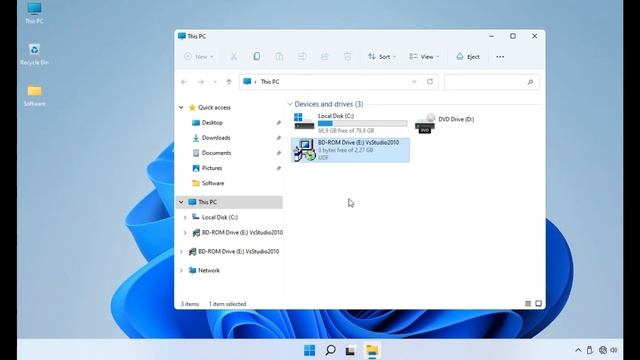
Task: Click the Cut scissors icon in toolbar
Action: click(234, 57)
